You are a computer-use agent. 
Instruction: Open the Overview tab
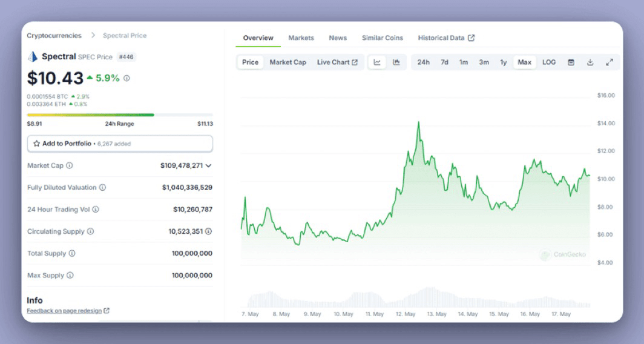(258, 38)
